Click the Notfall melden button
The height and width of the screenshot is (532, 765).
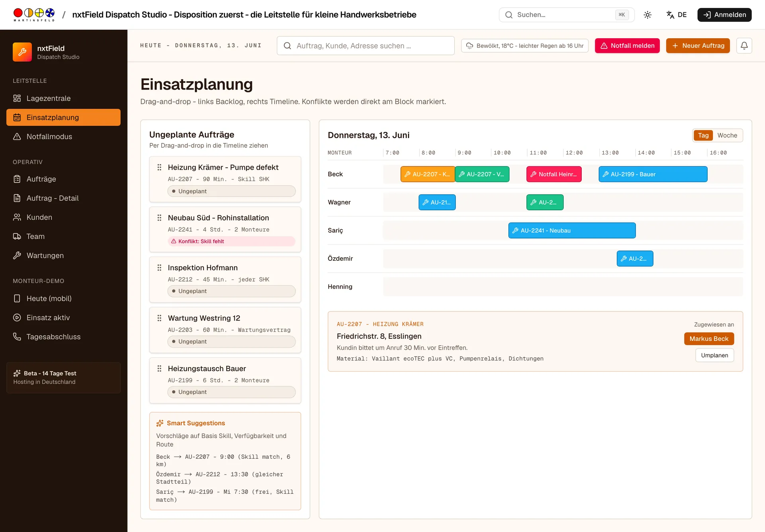click(x=627, y=46)
